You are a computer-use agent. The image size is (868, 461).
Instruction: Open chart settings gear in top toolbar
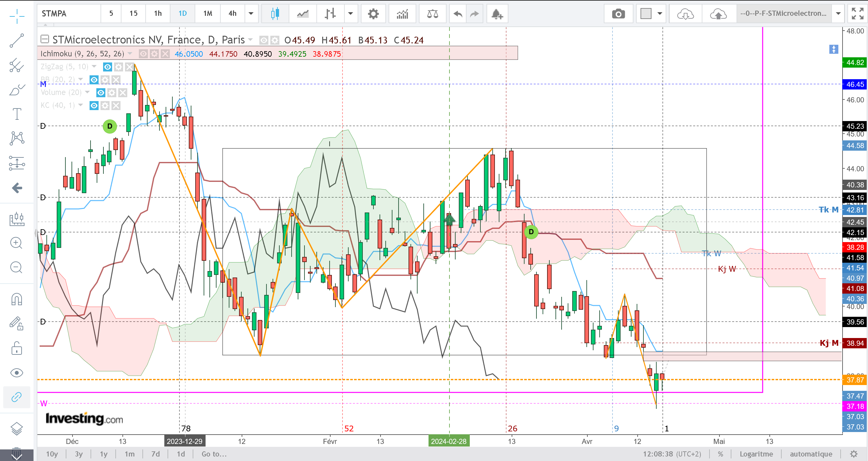click(373, 14)
